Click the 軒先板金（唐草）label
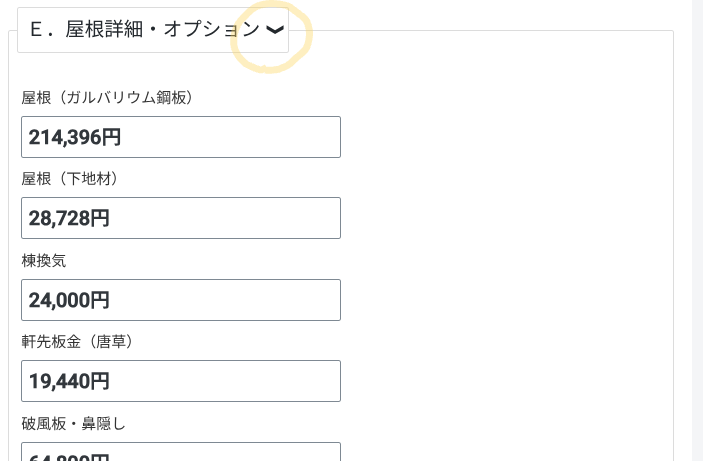The width and height of the screenshot is (703, 461). pyautogui.click(x=78, y=342)
